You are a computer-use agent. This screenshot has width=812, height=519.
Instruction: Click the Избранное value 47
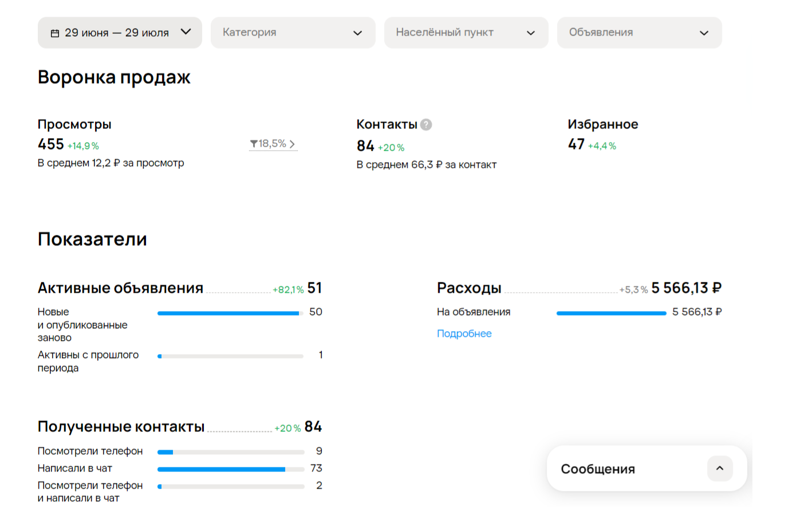click(576, 144)
